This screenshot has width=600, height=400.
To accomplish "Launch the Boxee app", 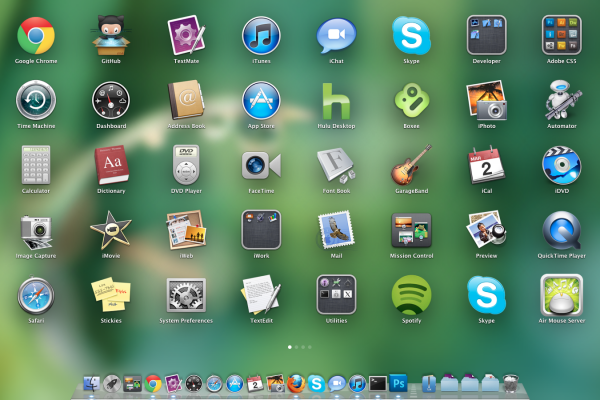I will [x=411, y=100].
